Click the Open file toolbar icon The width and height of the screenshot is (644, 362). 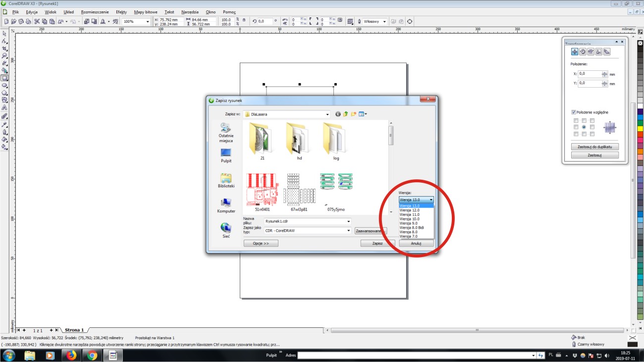(13, 21)
